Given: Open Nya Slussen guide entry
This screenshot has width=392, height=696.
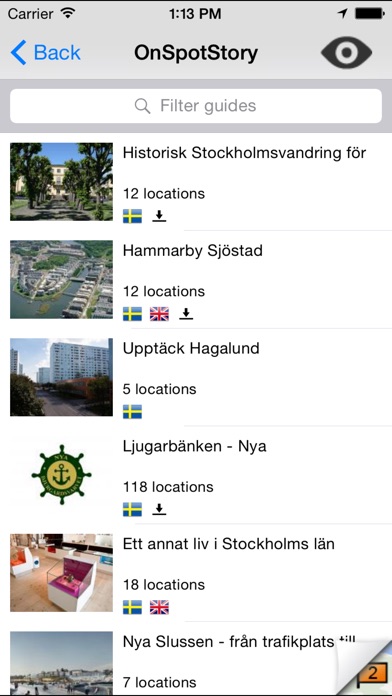Looking at the screenshot, I should tap(196, 659).
